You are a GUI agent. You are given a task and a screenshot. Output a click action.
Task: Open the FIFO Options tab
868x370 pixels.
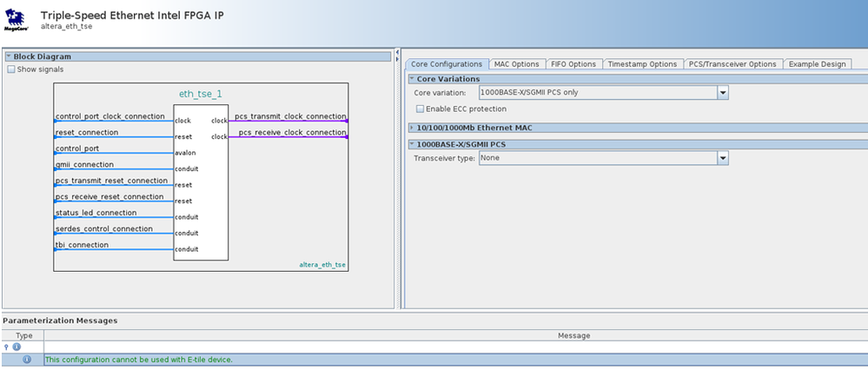point(573,64)
